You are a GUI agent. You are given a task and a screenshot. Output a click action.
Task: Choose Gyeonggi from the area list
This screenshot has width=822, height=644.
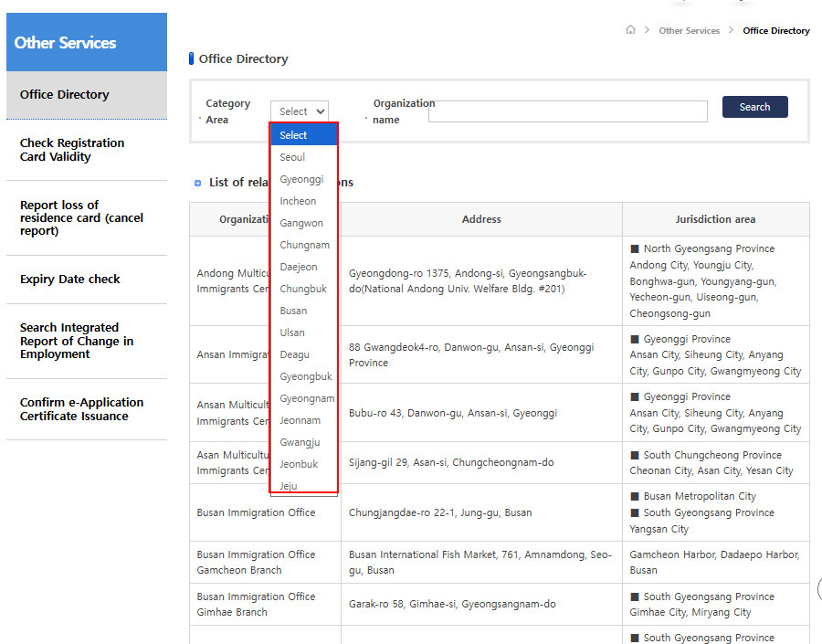tap(301, 179)
